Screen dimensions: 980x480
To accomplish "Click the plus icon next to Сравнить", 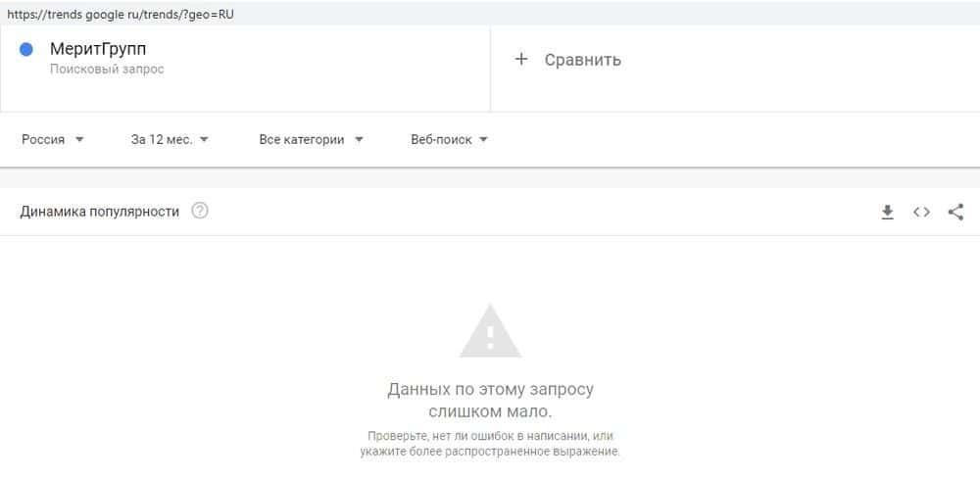I will pos(521,60).
